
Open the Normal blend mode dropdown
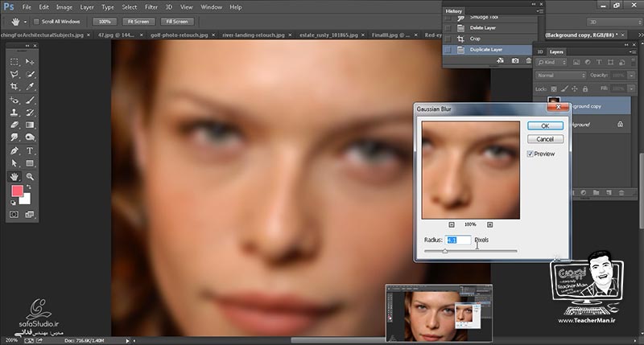pos(560,76)
